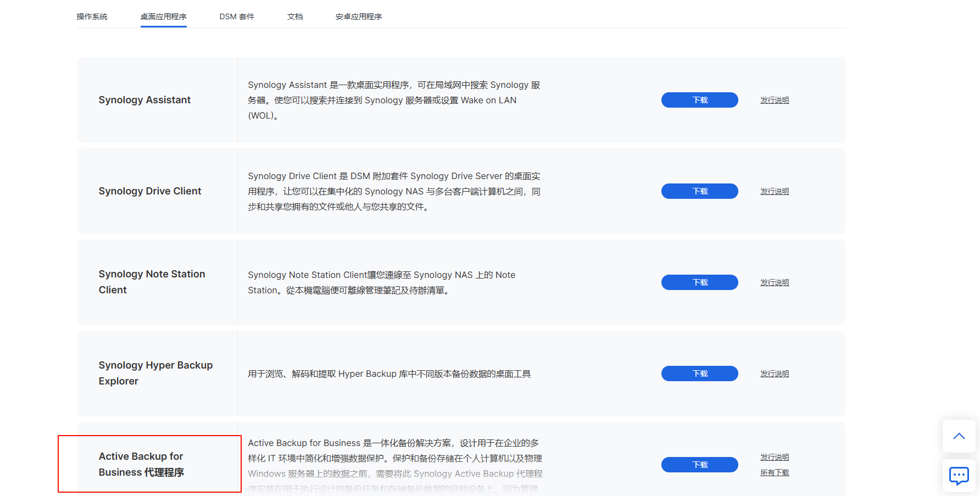This screenshot has width=980, height=496.
Task: Download Active Backup for Business agent
Action: pos(699,465)
